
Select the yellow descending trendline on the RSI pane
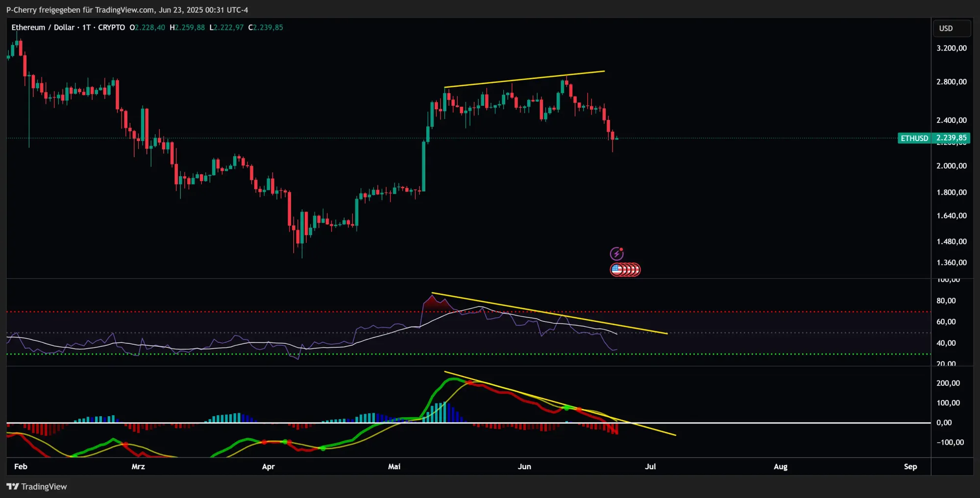coord(549,313)
